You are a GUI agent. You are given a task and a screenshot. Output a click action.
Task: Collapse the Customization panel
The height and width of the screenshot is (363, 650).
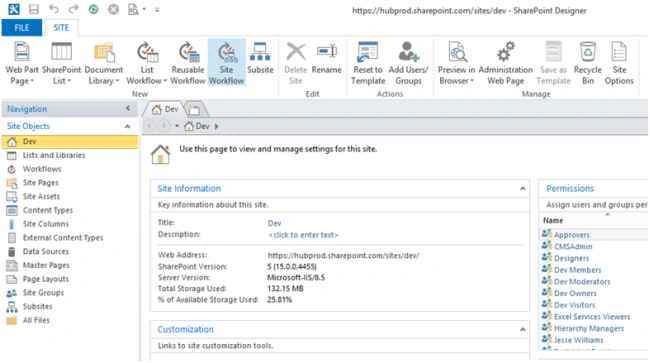[x=522, y=330]
